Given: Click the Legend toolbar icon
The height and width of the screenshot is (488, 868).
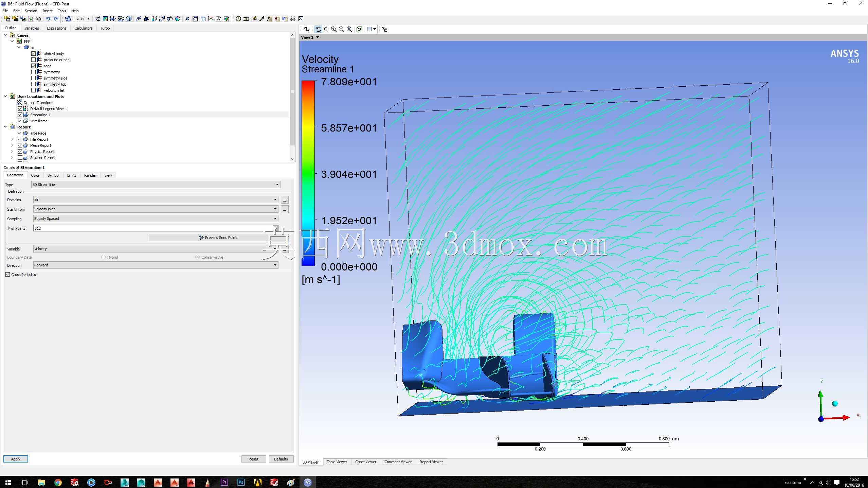Looking at the screenshot, I should pos(154,19).
